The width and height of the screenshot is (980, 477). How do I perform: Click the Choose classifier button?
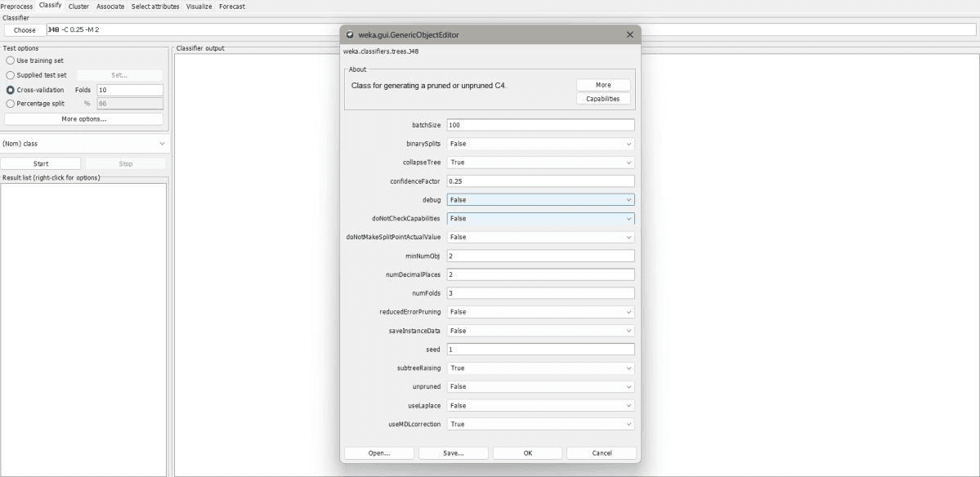click(x=25, y=30)
